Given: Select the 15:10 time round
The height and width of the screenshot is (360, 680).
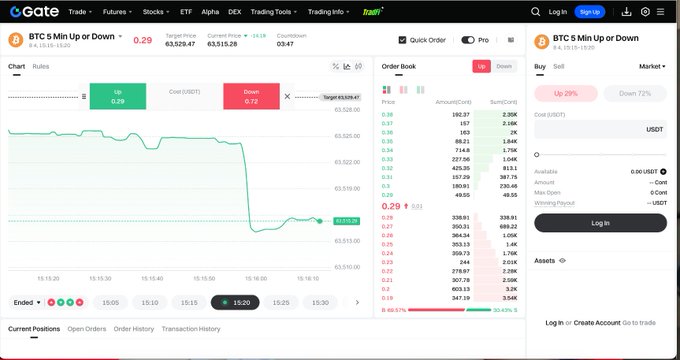Looking at the screenshot, I should click(150, 302).
